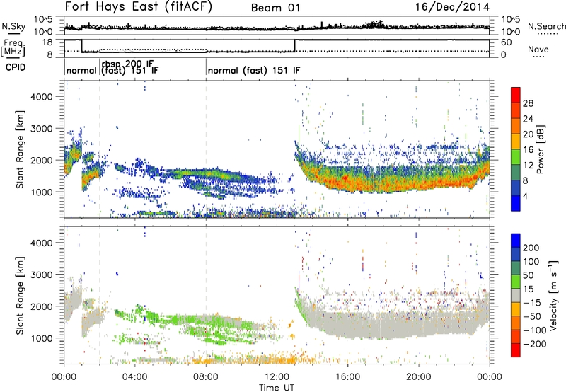Click the '04:00' time axis label
This screenshot has height=392, width=566.
point(135,377)
